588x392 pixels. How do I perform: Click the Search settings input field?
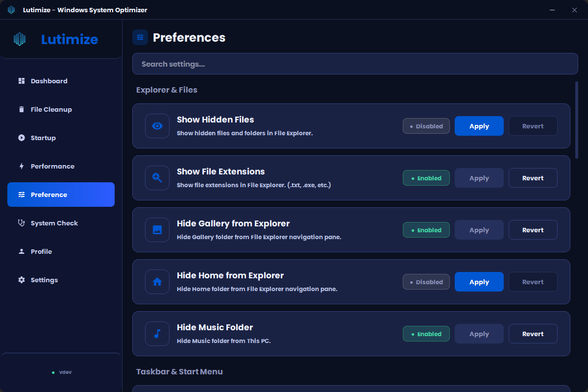click(x=355, y=64)
